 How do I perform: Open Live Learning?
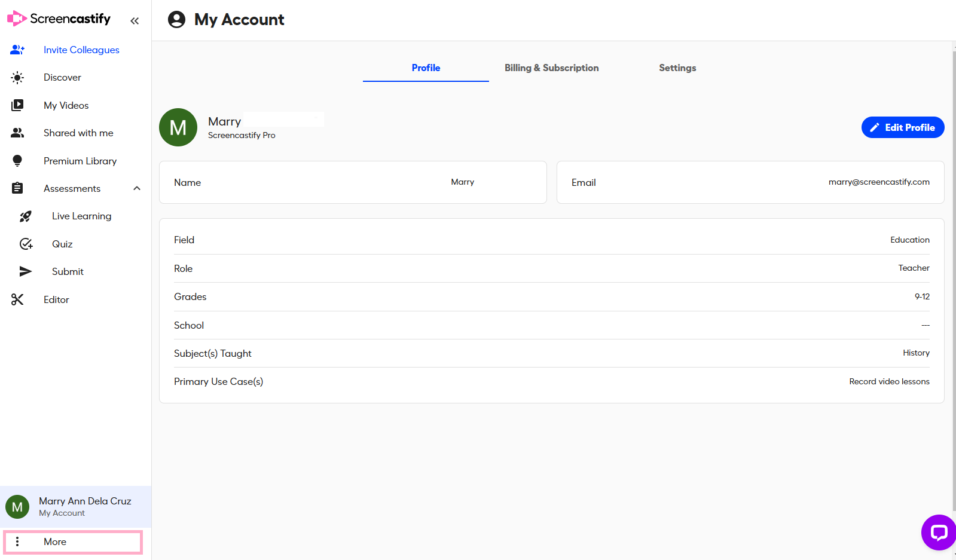81,216
